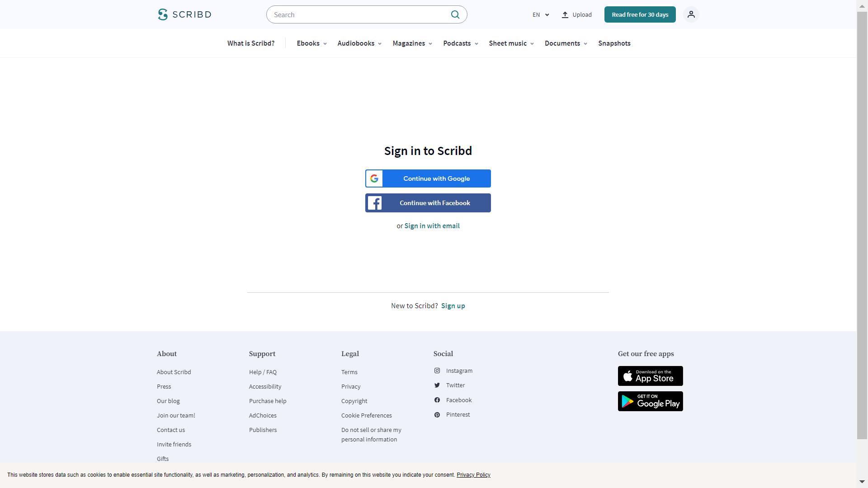
Task: Open the Accessibility link
Action: click(265, 387)
